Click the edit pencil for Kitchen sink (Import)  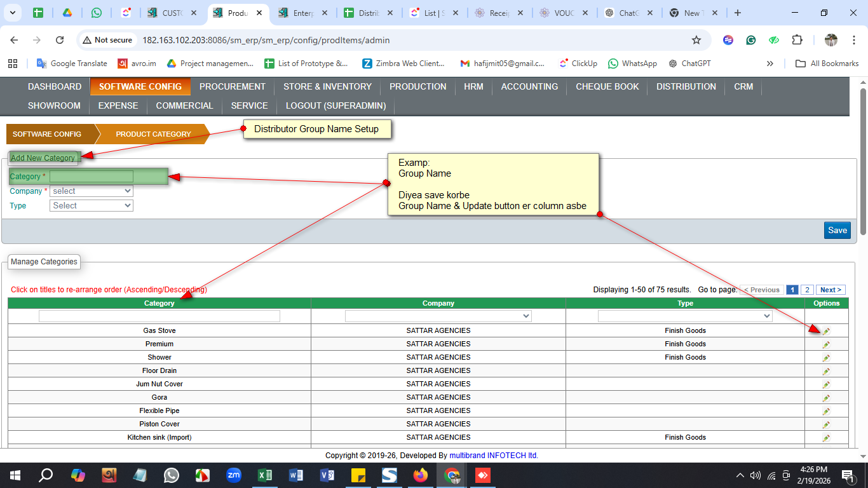826,438
